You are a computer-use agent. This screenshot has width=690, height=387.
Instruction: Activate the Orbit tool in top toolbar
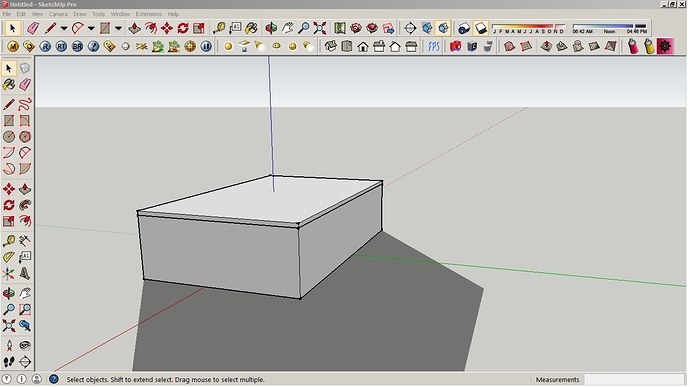pos(271,29)
